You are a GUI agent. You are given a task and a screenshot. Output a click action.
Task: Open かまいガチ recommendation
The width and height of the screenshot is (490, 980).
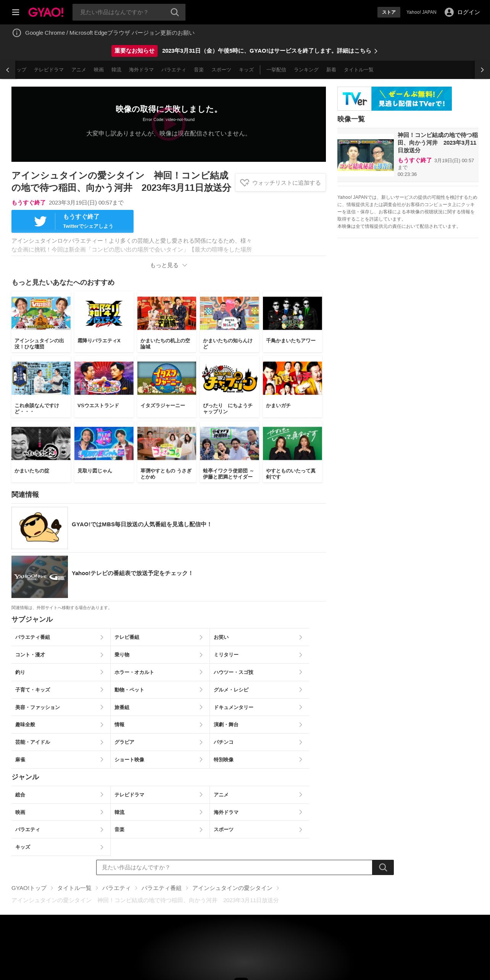tap(292, 387)
